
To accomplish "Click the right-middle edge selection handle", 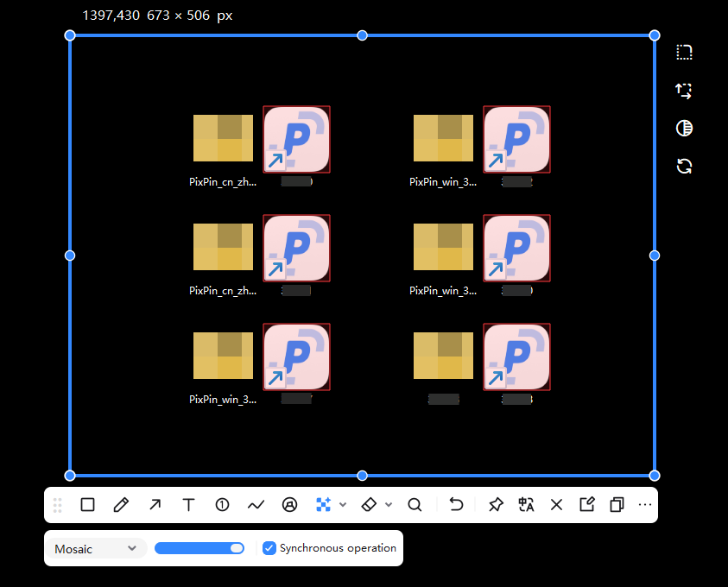I will tap(655, 256).
